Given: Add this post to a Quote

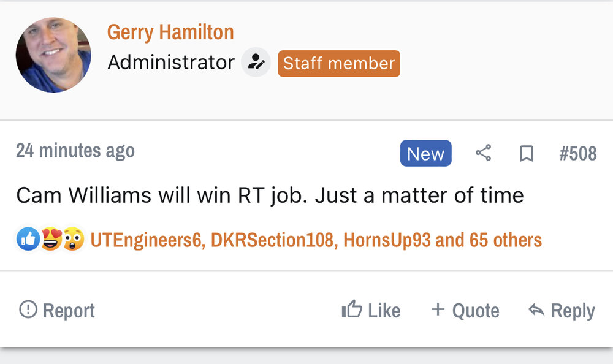Looking at the screenshot, I should coord(465,311).
